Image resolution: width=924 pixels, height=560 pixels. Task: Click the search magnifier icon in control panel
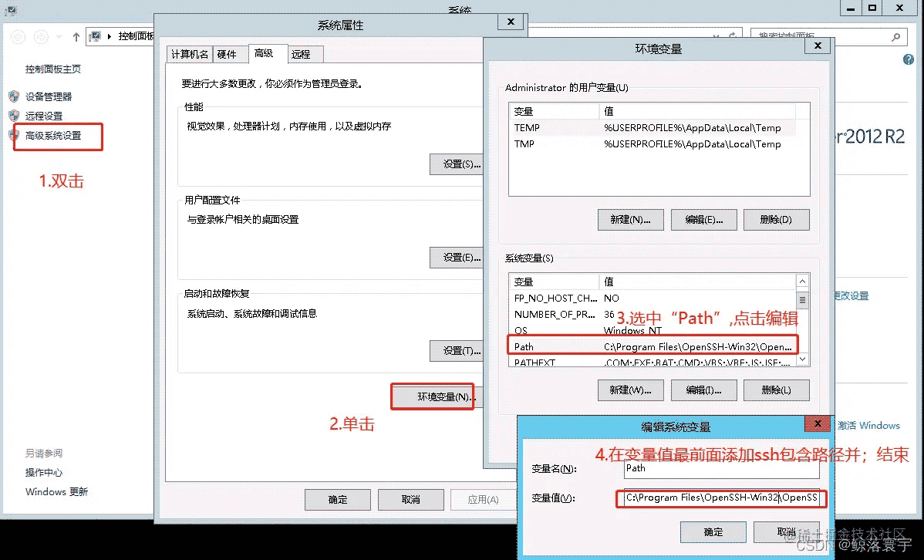[895, 37]
